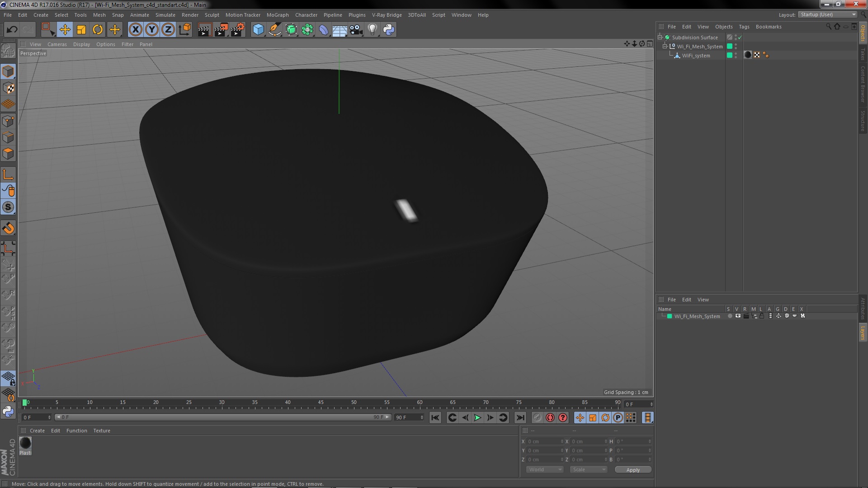The image size is (868, 488).
Task: Select the Plasti material swatch
Action: 25,443
